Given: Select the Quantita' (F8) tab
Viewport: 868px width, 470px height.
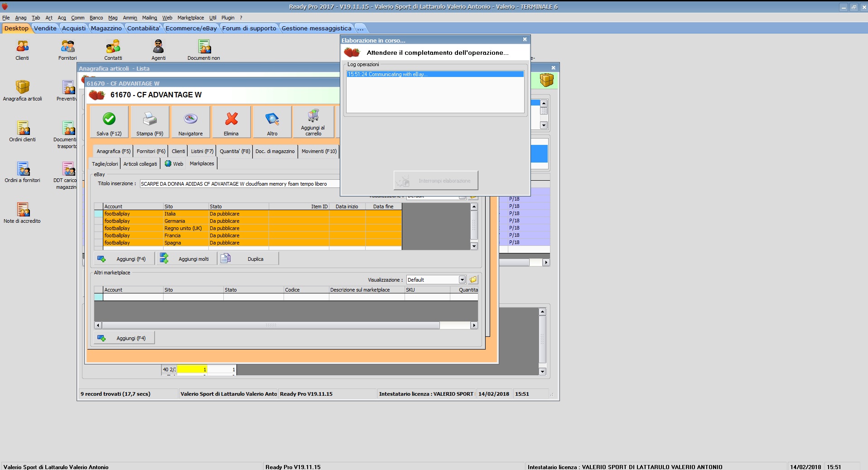Looking at the screenshot, I should [235, 151].
